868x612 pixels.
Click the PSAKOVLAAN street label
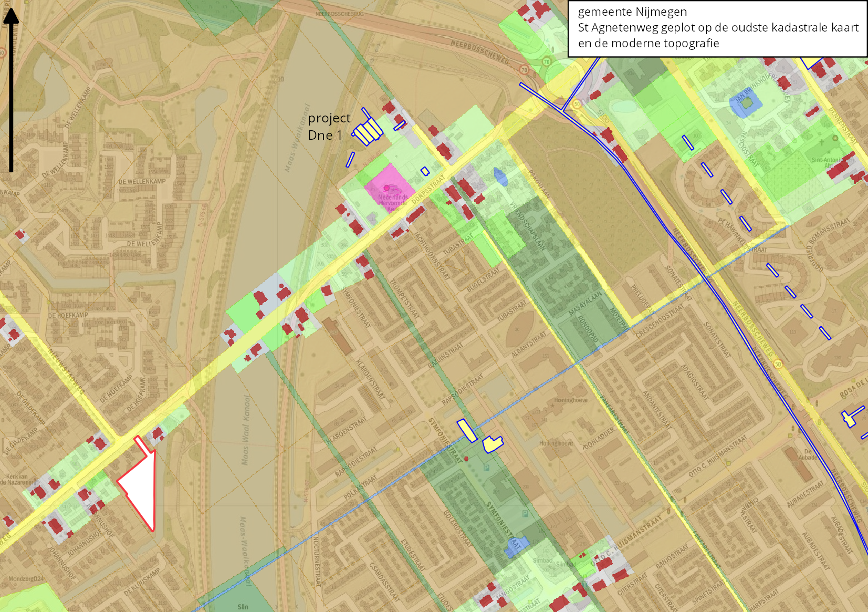(539, 184)
